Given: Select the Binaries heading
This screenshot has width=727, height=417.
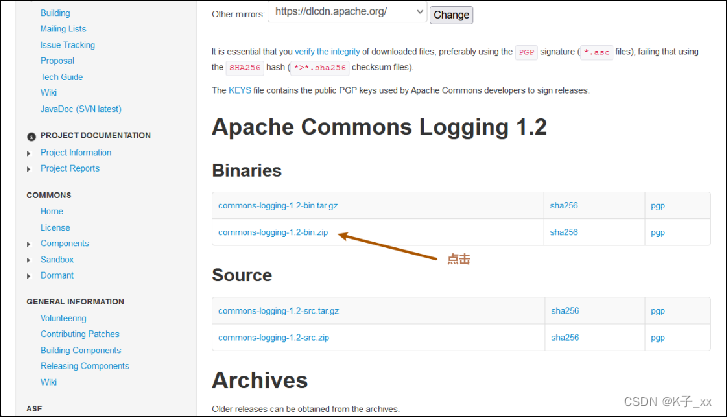Looking at the screenshot, I should (247, 171).
